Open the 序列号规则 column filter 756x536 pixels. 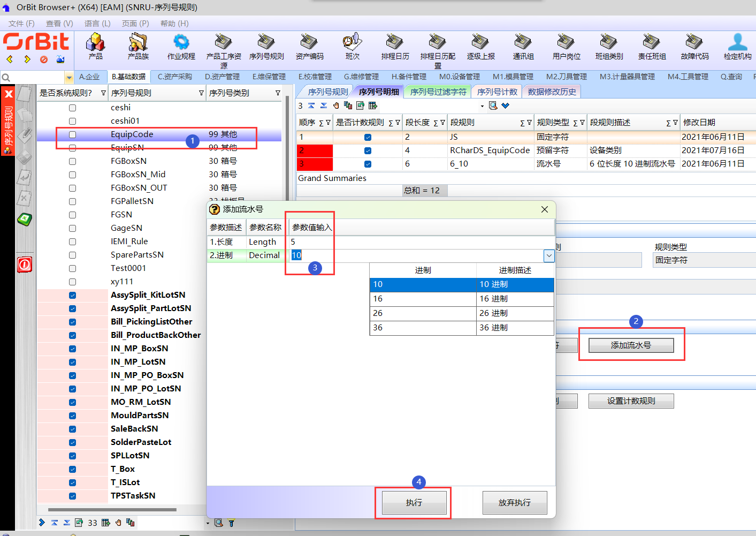pyautogui.click(x=201, y=93)
